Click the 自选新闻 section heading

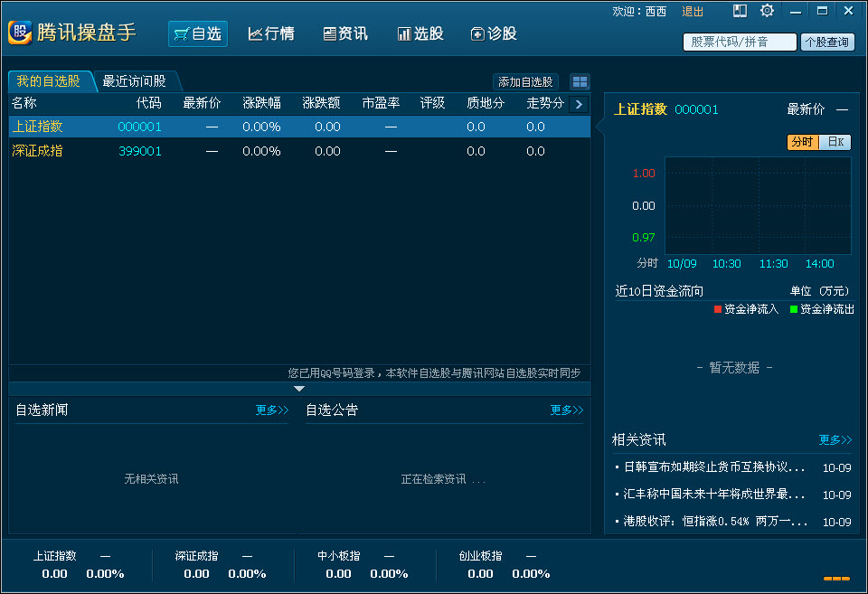[x=42, y=410]
